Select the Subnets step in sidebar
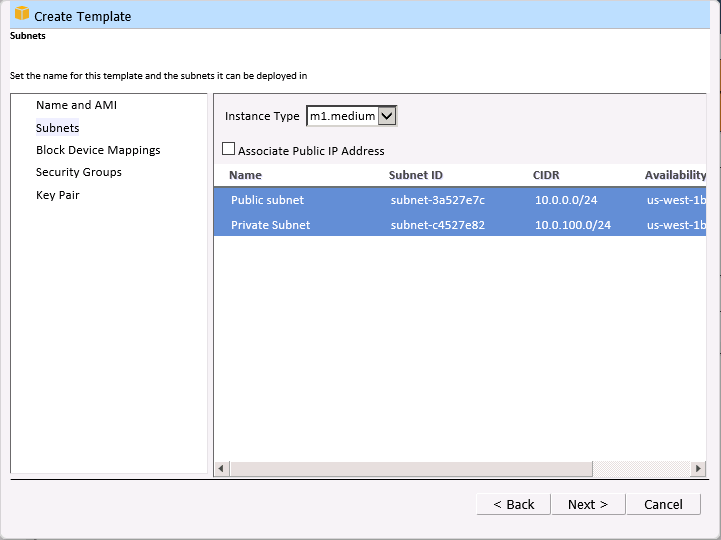This screenshot has width=721, height=540. (57, 128)
